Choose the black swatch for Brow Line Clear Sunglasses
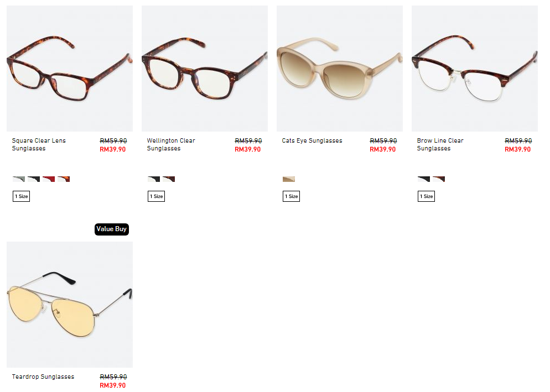The height and width of the screenshot is (392, 550). tap(424, 179)
